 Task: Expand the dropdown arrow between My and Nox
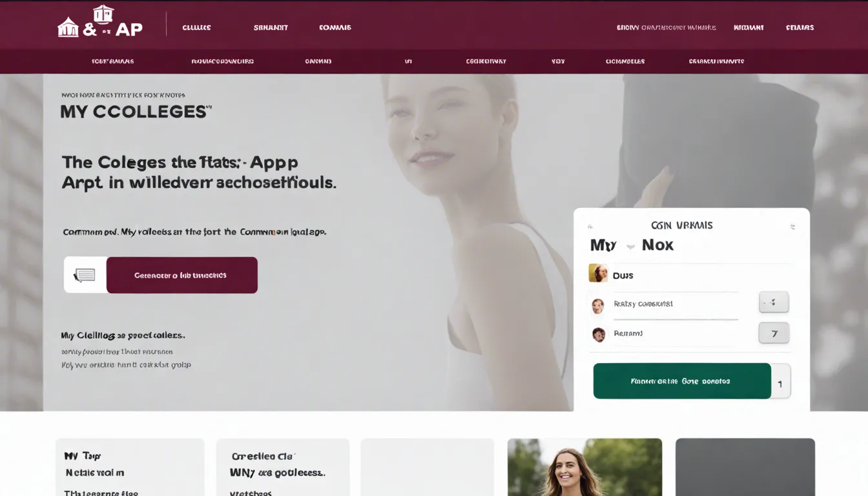point(630,246)
